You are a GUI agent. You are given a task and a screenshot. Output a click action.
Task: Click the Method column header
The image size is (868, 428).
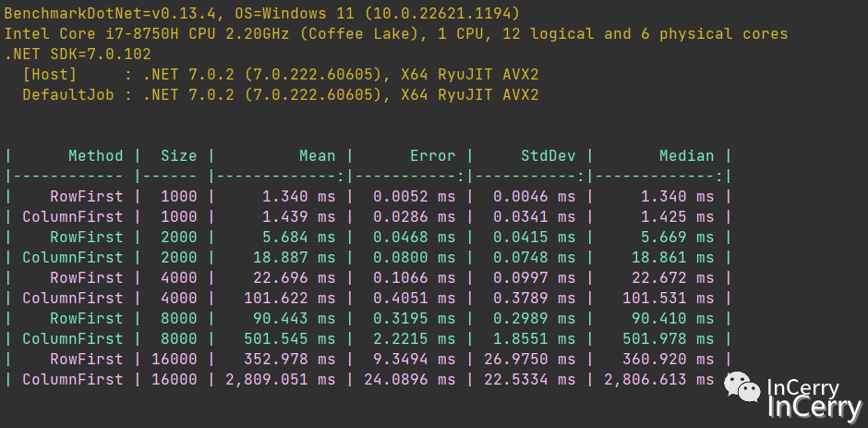coord(96,156)
